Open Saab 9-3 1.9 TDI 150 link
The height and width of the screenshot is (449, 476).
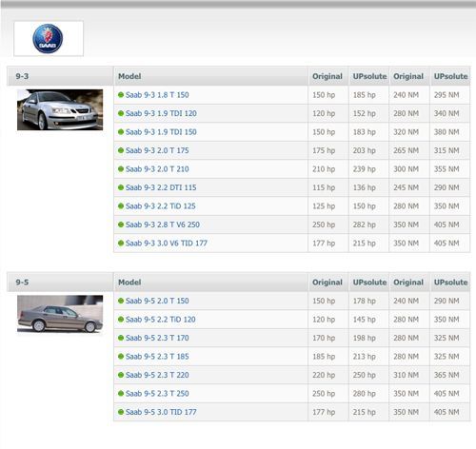pos(161,132)
